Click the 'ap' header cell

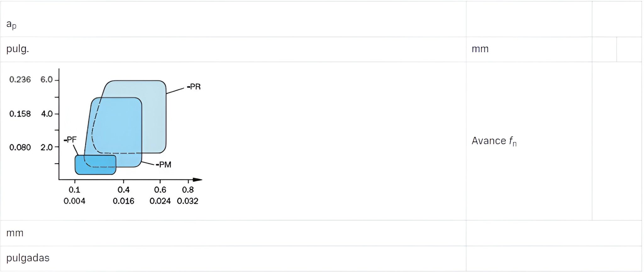[x=11, y=24]
